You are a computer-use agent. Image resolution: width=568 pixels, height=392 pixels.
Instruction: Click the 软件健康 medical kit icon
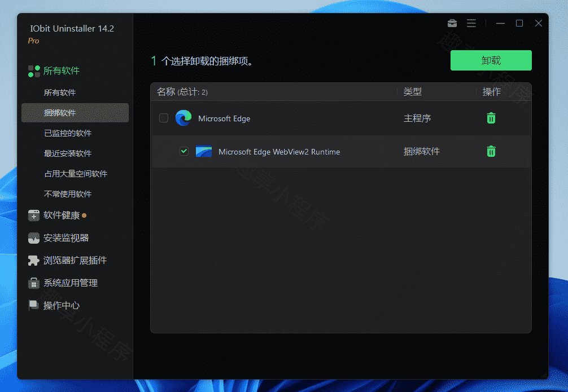point(34,215)
